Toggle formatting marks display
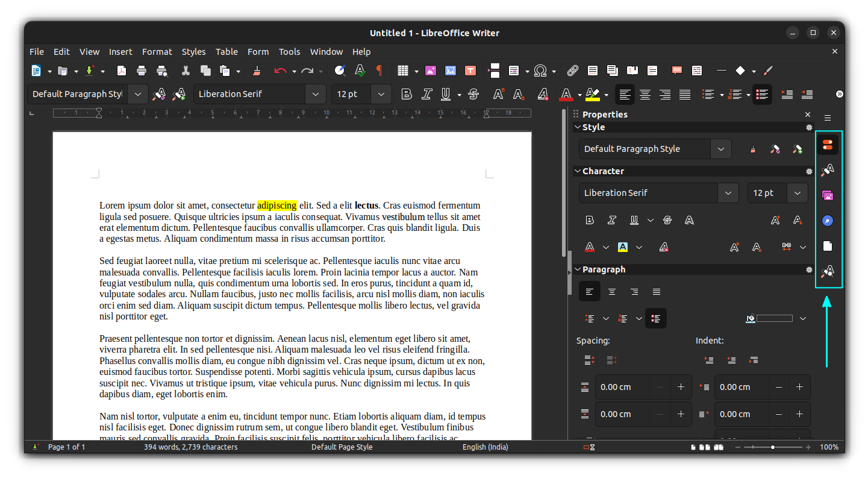 point(379,71)
